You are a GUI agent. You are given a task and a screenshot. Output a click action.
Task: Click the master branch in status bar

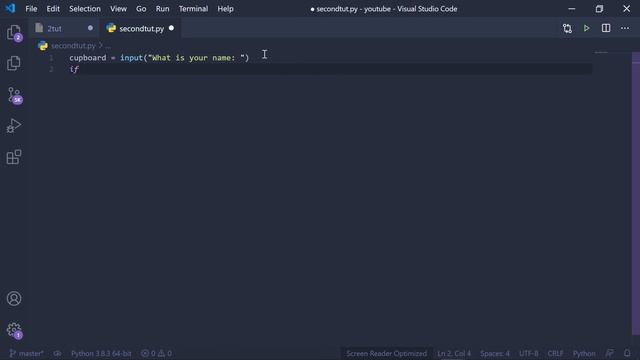(x=26, y=353)
